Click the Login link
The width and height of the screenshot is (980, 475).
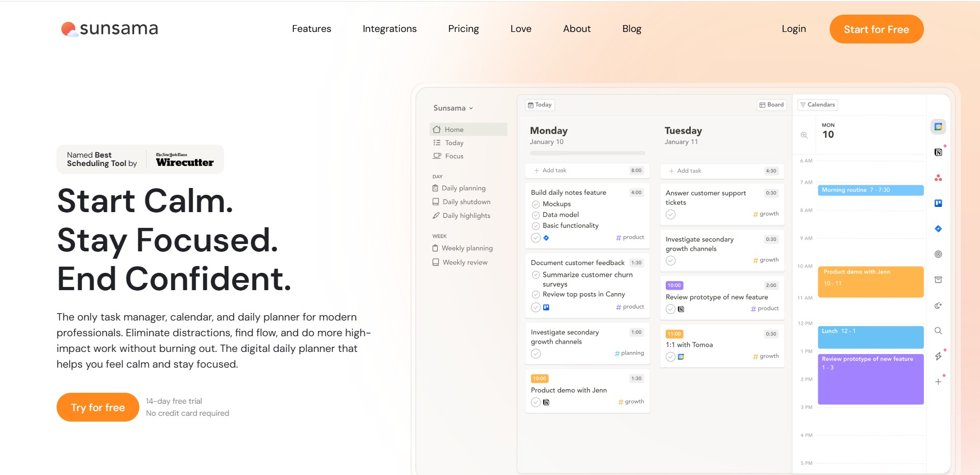[794, 29]
